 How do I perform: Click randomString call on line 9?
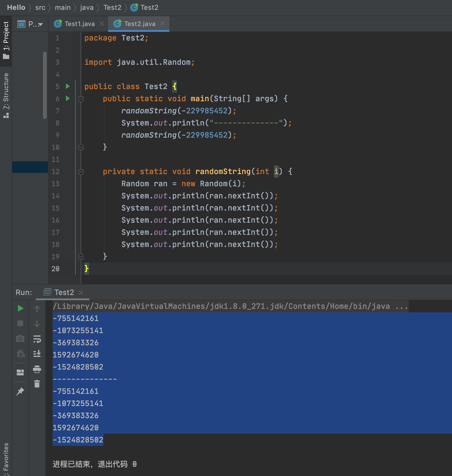[179, 135]
